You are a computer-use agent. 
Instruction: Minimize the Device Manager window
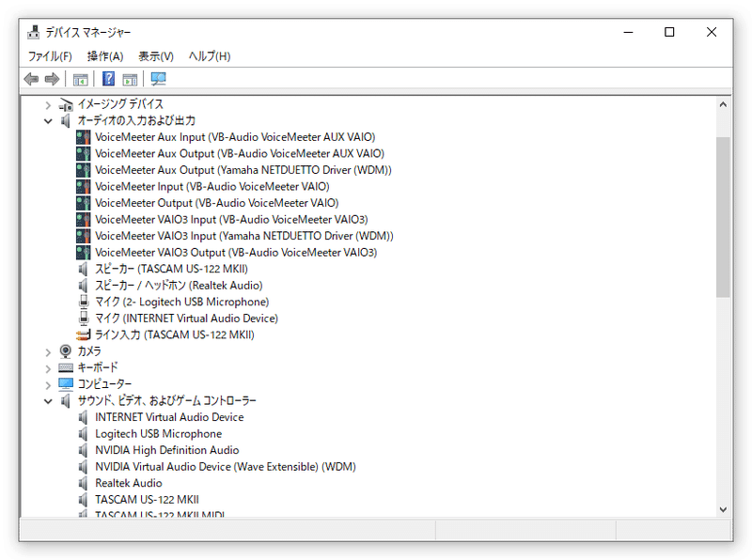pos(628,32)
